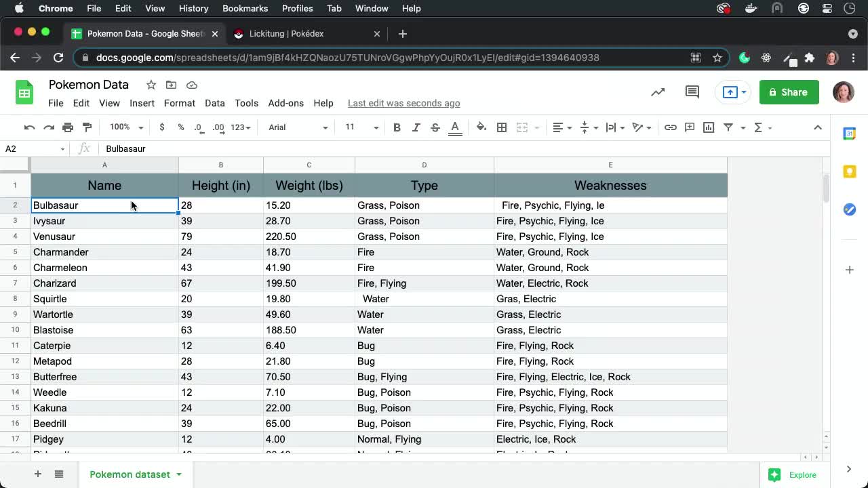
Task: Format cell as currency
Action: pos(161,127)
